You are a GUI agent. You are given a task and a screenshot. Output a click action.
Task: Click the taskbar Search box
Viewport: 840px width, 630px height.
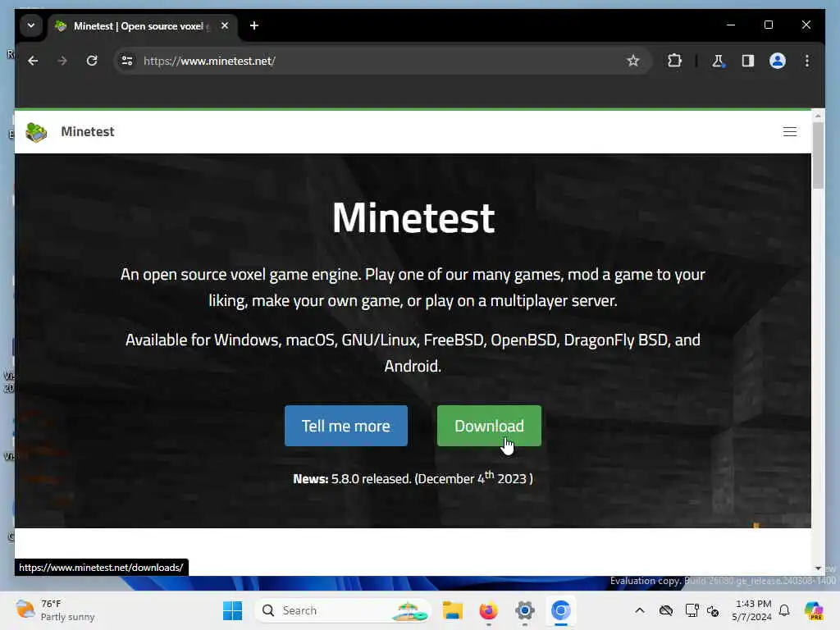click(343, 610)
